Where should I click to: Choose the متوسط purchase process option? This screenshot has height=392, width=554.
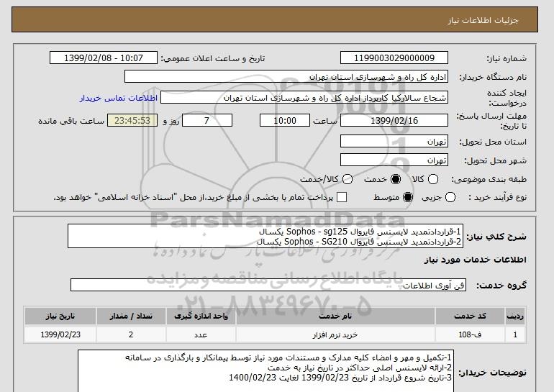point(408,197)
